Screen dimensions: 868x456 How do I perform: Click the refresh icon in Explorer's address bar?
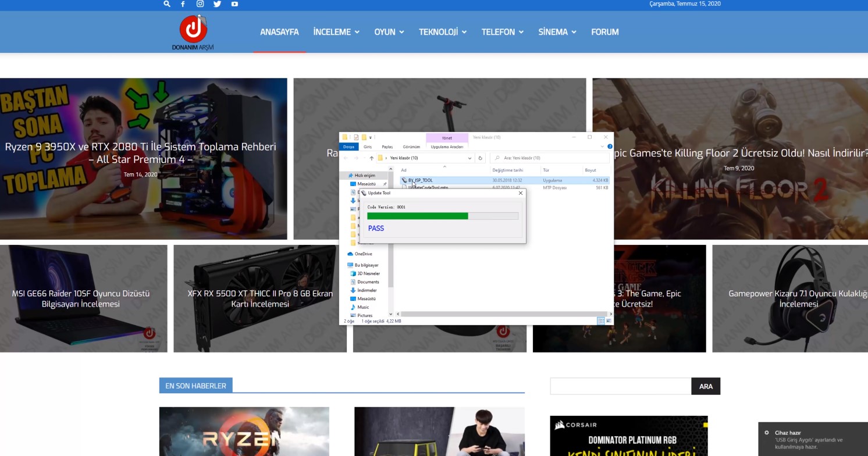[480, 158]
